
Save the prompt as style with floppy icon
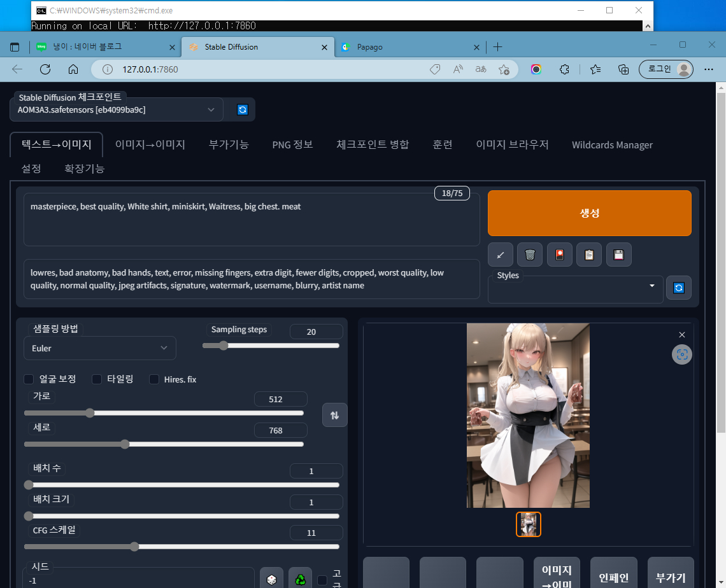click(618, 255)
